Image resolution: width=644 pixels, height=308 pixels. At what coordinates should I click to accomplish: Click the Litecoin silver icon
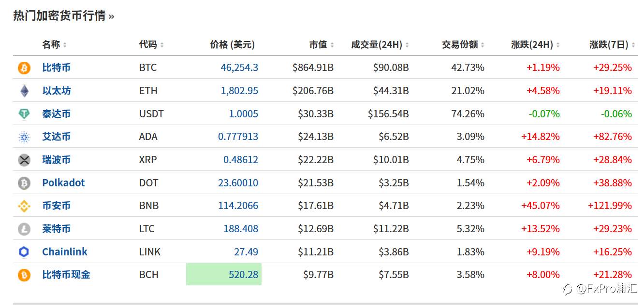click(x=24, y=229)
